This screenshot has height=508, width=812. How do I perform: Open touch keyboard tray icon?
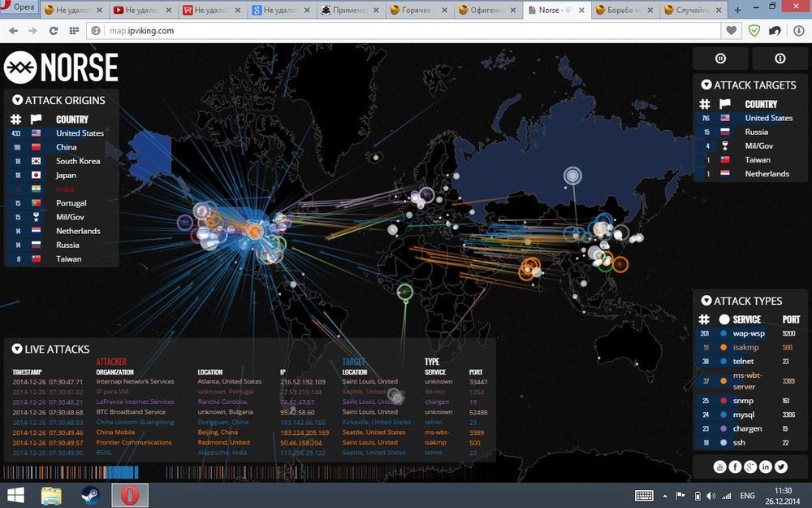pyautogui.click(x=644, y=496)
